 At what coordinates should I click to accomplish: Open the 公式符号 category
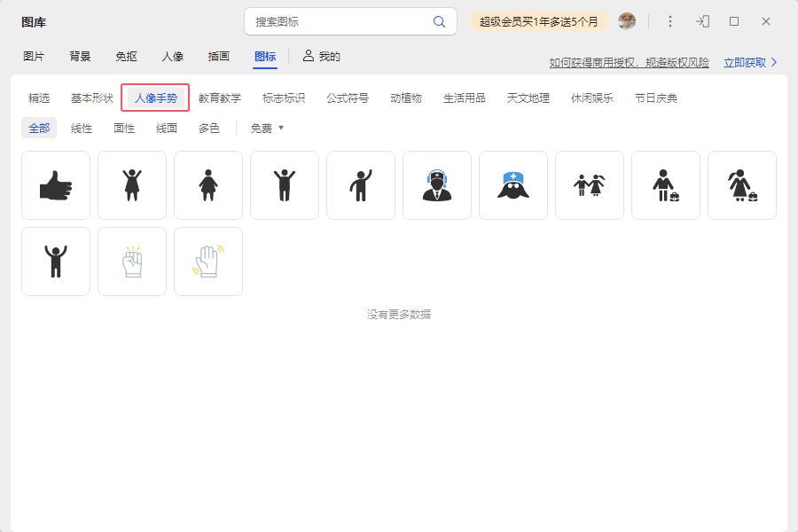[x=348, y=98]
